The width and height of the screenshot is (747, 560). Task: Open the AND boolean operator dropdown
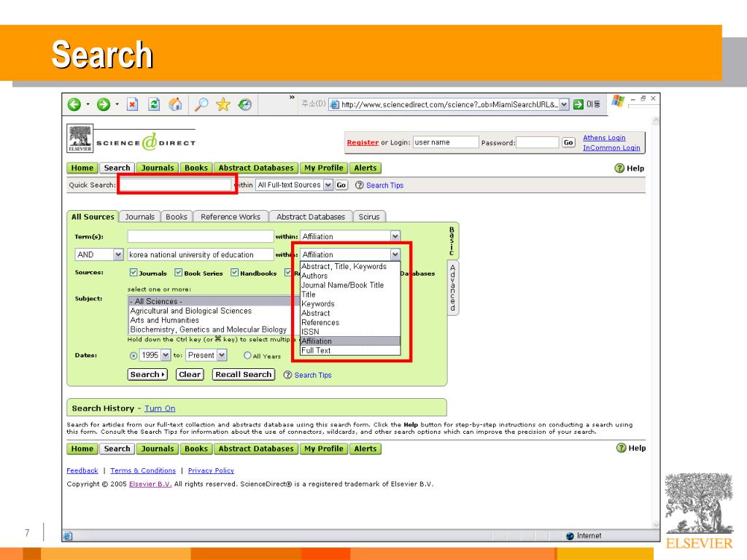pyautogui.click(x=118, y=254)
